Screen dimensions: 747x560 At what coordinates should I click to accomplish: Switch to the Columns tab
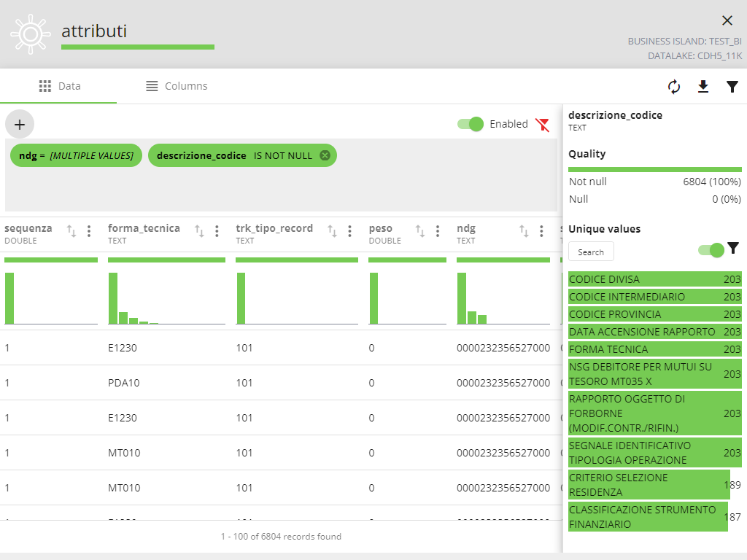(177, 86)
